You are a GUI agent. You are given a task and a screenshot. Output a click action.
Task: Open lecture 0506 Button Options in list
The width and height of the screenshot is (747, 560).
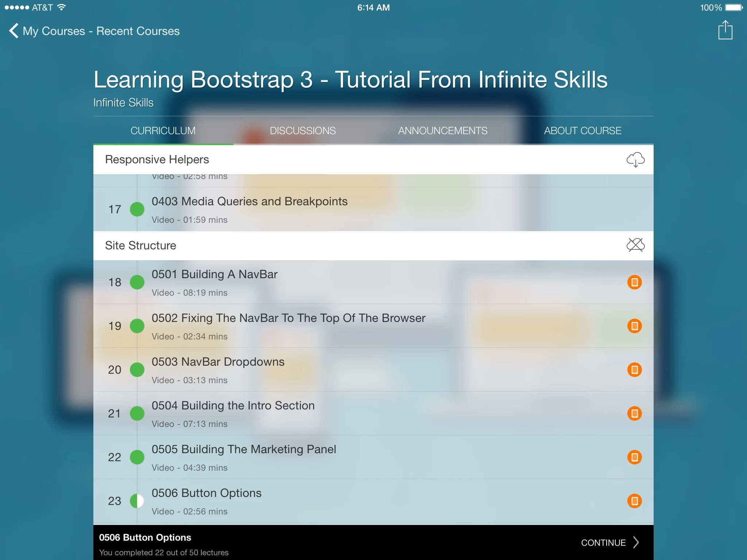[373, 501]
